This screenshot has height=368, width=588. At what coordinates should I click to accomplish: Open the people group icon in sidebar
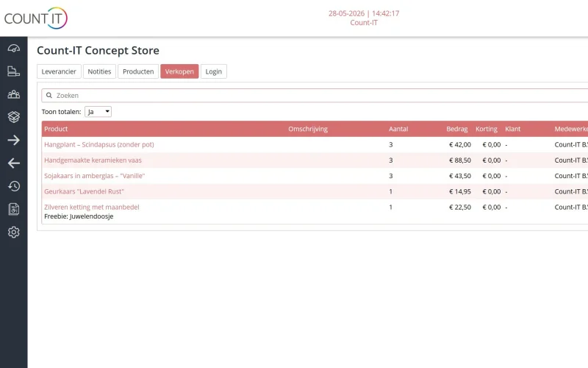tap(13, 94)
